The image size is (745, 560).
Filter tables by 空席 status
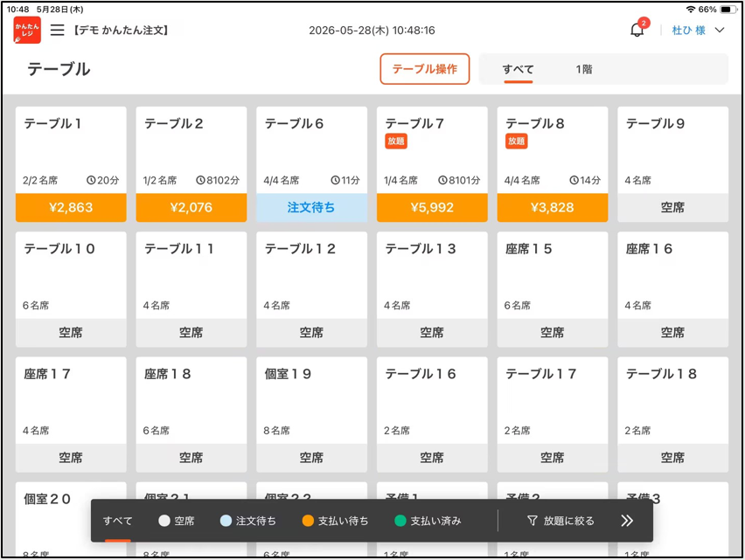[x=177, y=521]
